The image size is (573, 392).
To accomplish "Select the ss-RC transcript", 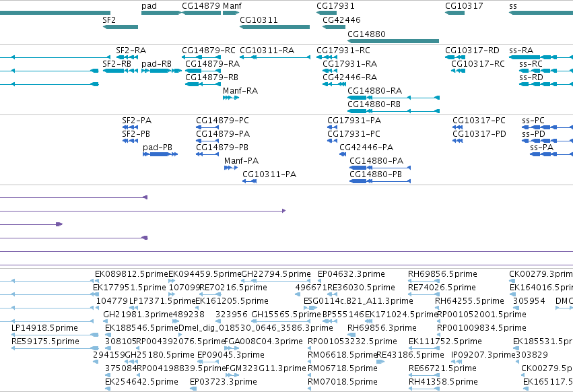I will click(x=546, y=71).
